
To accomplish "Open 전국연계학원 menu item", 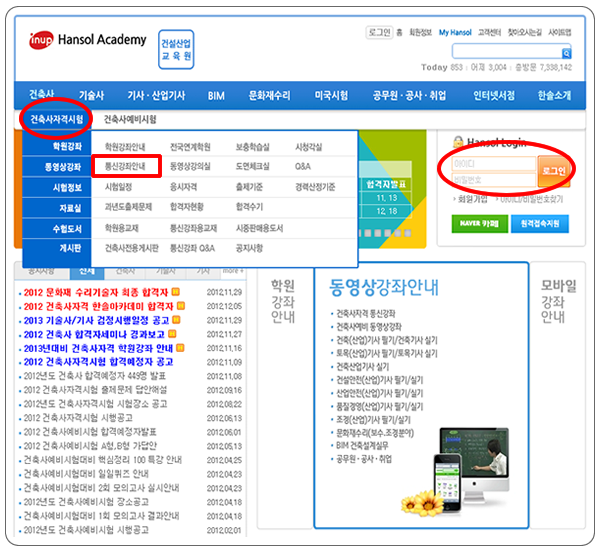I will click(190, 147).
